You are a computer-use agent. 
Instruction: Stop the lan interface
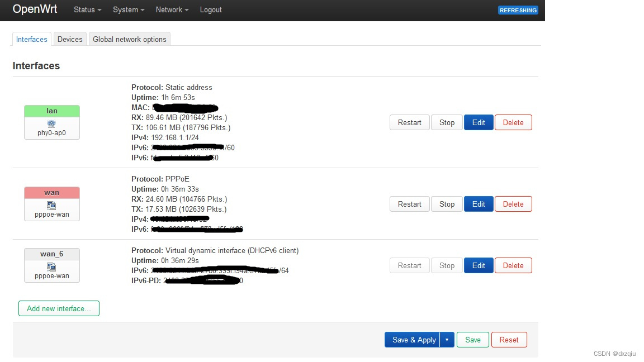point(447,122)
